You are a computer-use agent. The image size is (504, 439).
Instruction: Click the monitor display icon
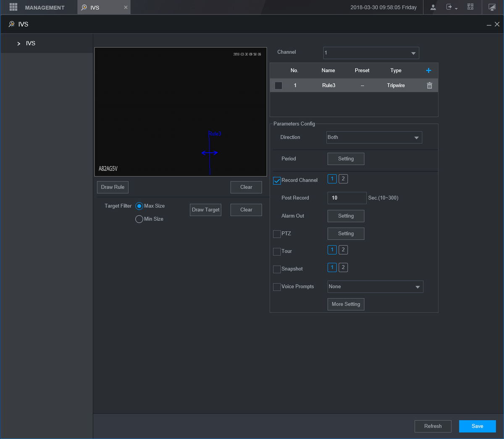(x=492, y=7)
